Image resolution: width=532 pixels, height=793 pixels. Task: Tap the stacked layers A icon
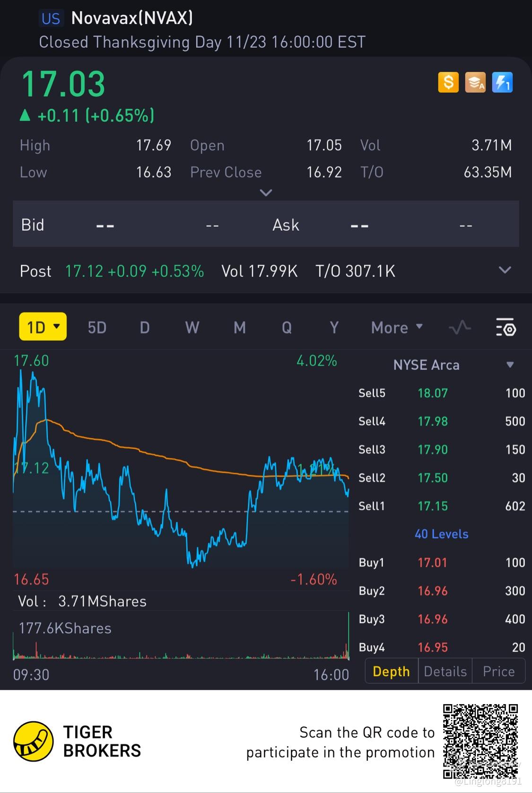(x=475, y=82)
